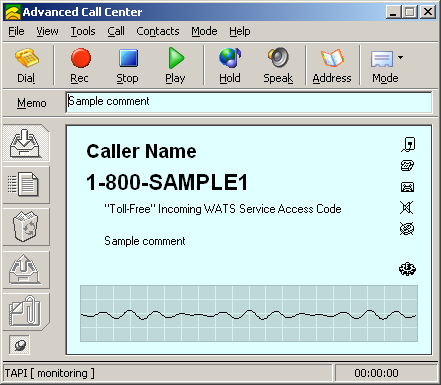Maximize the Advanced Call Center window
Viewport: 441px width, 385px height.
tap(410, 12)
